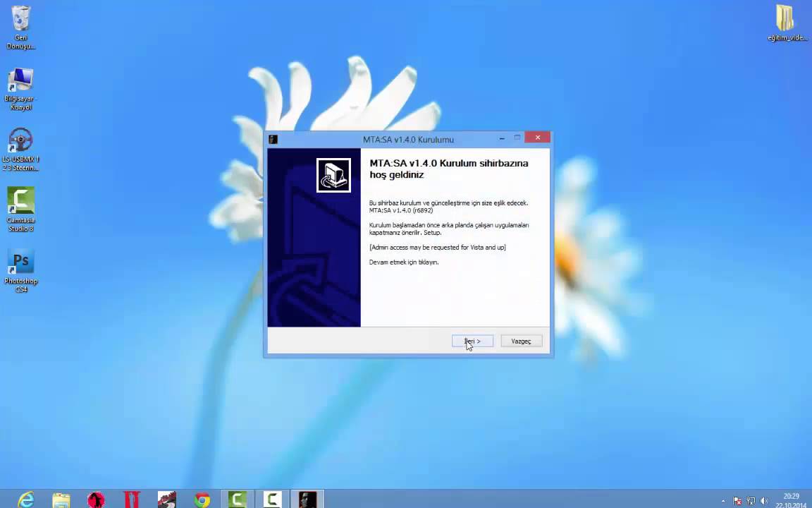Close the MTA:SA v1.4.0 Kurulumu window

pos(538,138)
